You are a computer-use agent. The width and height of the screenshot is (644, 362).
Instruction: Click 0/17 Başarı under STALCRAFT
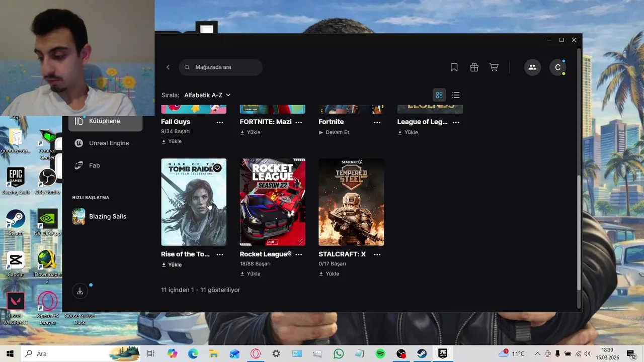tap(333, 264)
